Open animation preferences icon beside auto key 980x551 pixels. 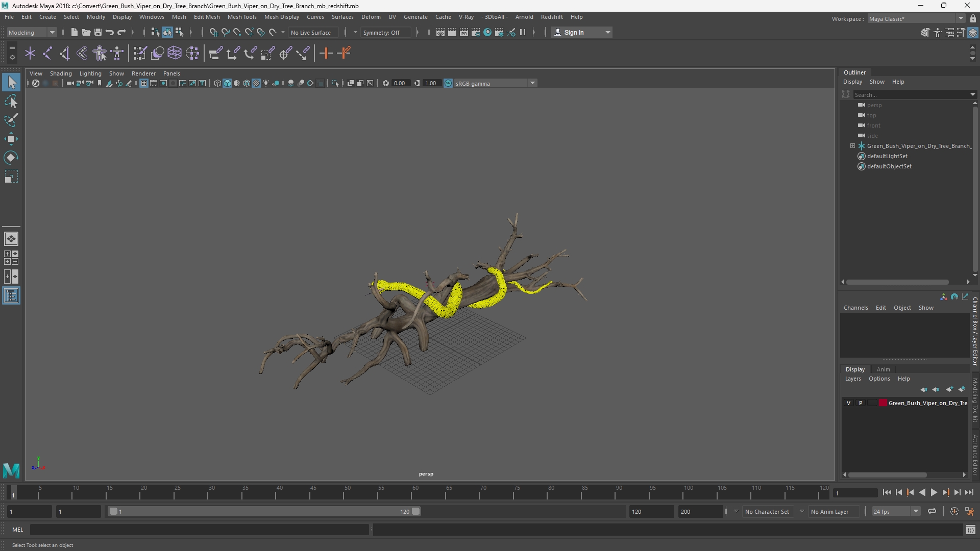[969, 511]
